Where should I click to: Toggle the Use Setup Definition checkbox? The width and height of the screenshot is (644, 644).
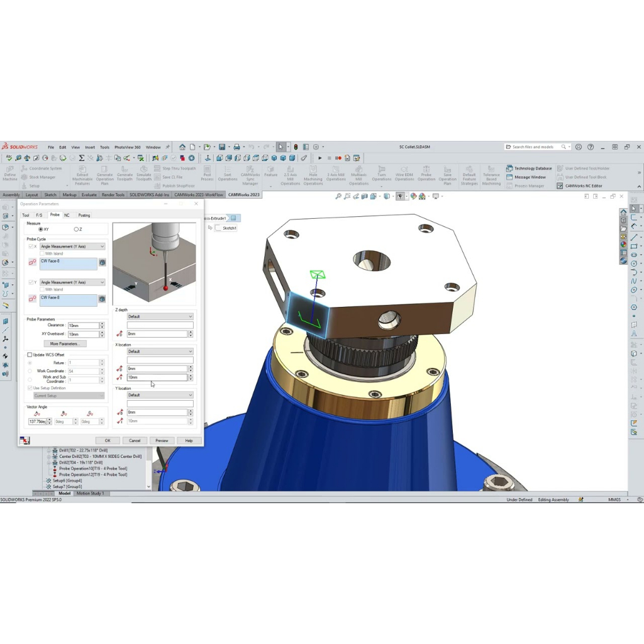coord(30,388)
